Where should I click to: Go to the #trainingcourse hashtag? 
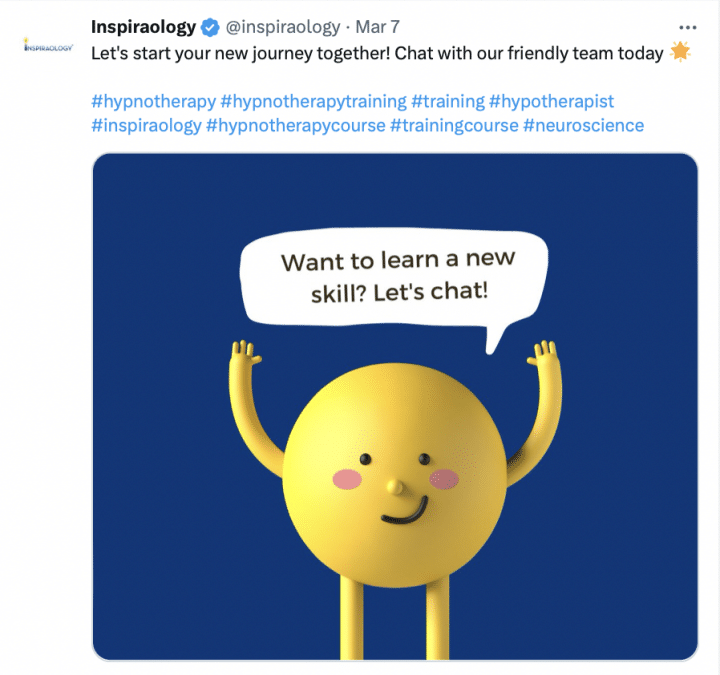pos(454,125)
